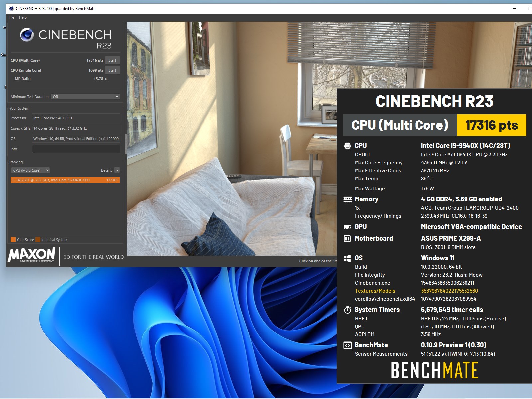This screenshot has width=532, height=399.
Task: Click the Max Core Frequency value 4355.11 MHz
Action: [x=444, y=163]
